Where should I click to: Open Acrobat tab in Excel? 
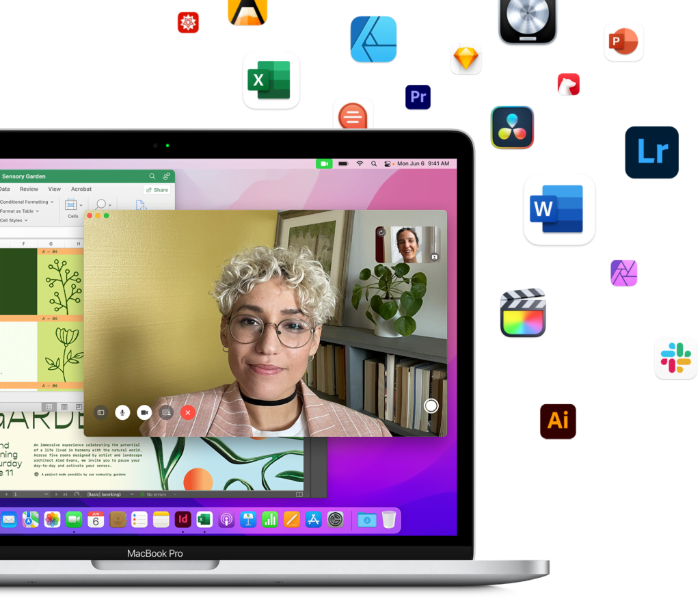[81, 189]
